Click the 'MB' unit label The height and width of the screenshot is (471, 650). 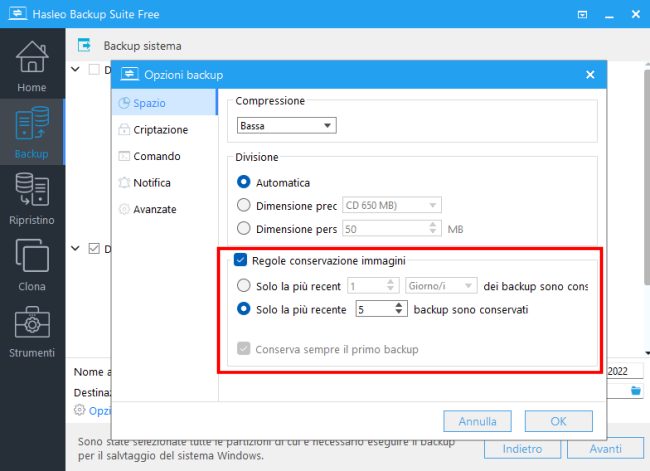pyautogui.click(x=455, y=229)
